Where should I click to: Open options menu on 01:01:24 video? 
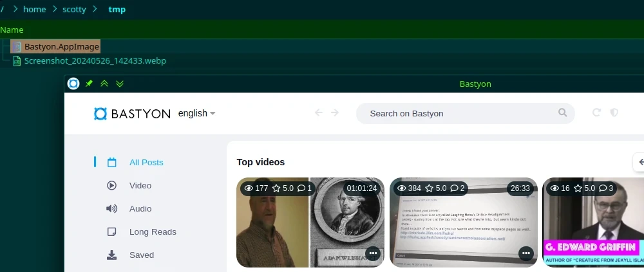373,253
